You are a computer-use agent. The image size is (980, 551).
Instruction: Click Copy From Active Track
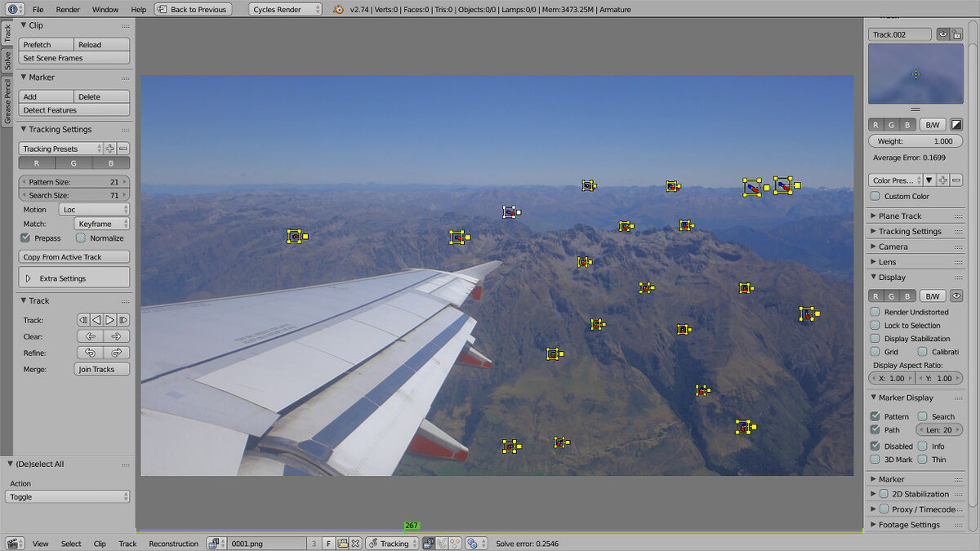click(74, 256)
